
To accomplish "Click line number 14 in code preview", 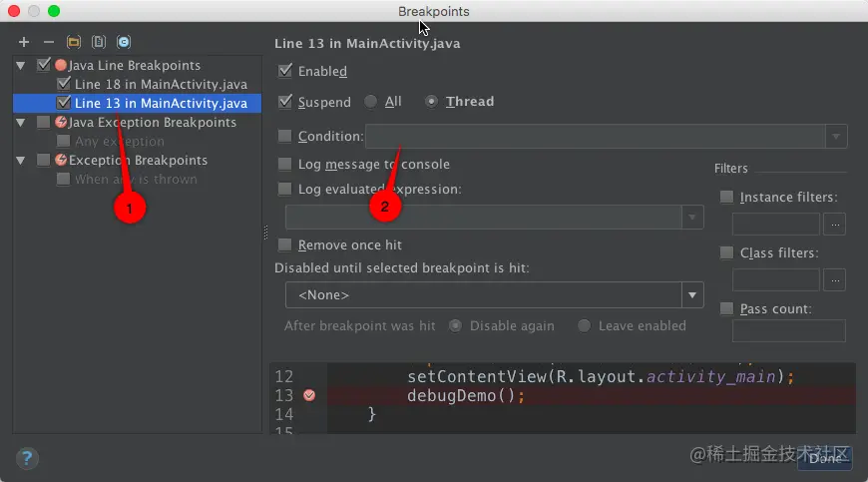I will click(x=284, y=414).
